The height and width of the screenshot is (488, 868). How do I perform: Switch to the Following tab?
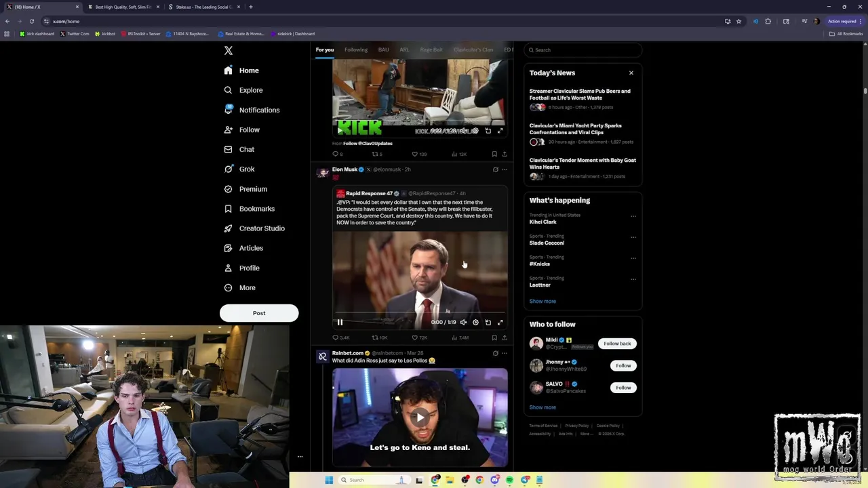[355, 49]
